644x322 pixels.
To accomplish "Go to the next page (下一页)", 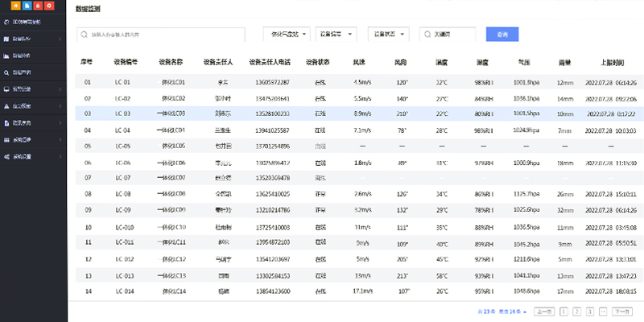I will pos(621,311).
